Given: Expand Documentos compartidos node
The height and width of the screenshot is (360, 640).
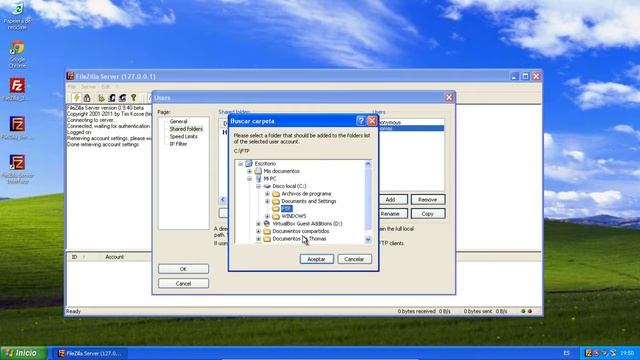Looking at the screenshot, I should point(258,231).
